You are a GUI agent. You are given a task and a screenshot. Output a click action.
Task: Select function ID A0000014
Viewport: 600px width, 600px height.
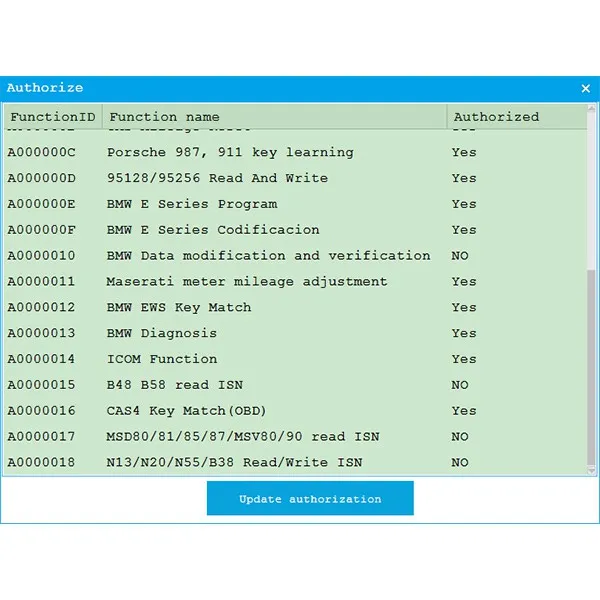[x=41, y=359]
